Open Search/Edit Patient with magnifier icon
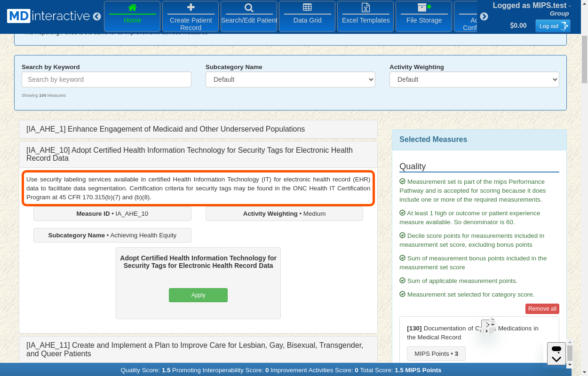This screenshot has width=588, height=376. [249, 16]
